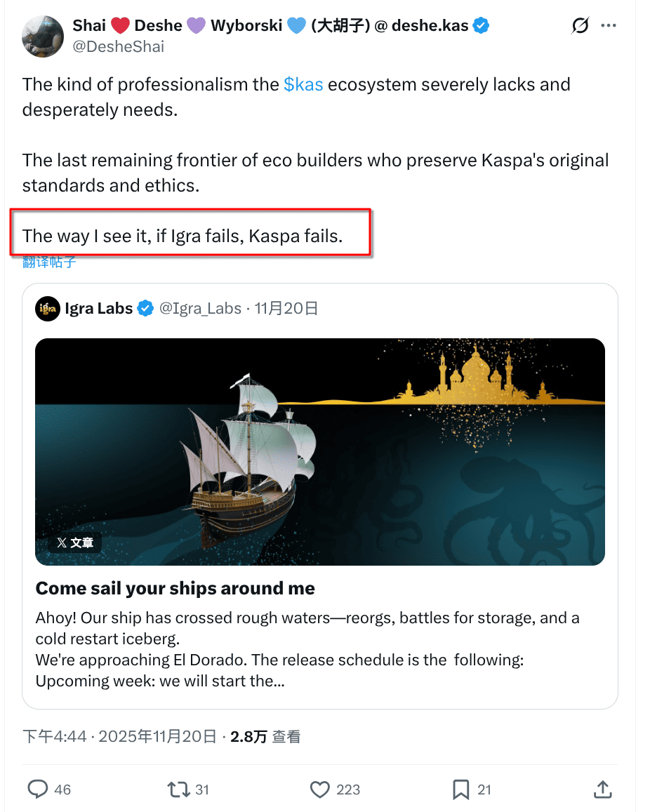The width and height of the screenshot is (650, 812).
Task: Click Shai Deshe's profile avatar
Action: (x=43, y=36)
